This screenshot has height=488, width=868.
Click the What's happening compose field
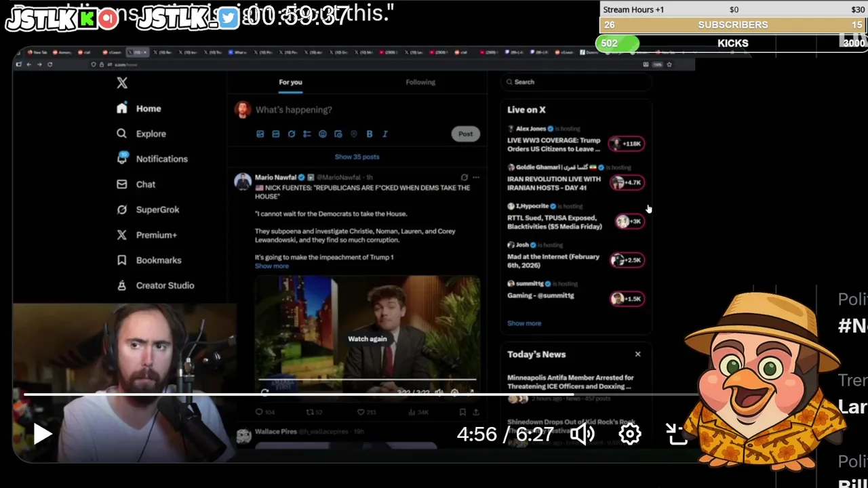tap(294, 110)
